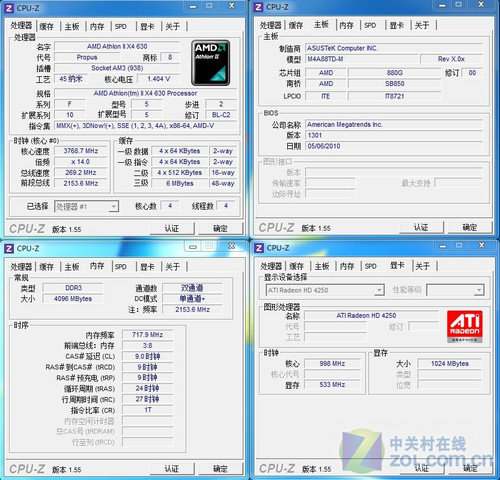Go to 主板 tab in graphics window

coord(322,266)
